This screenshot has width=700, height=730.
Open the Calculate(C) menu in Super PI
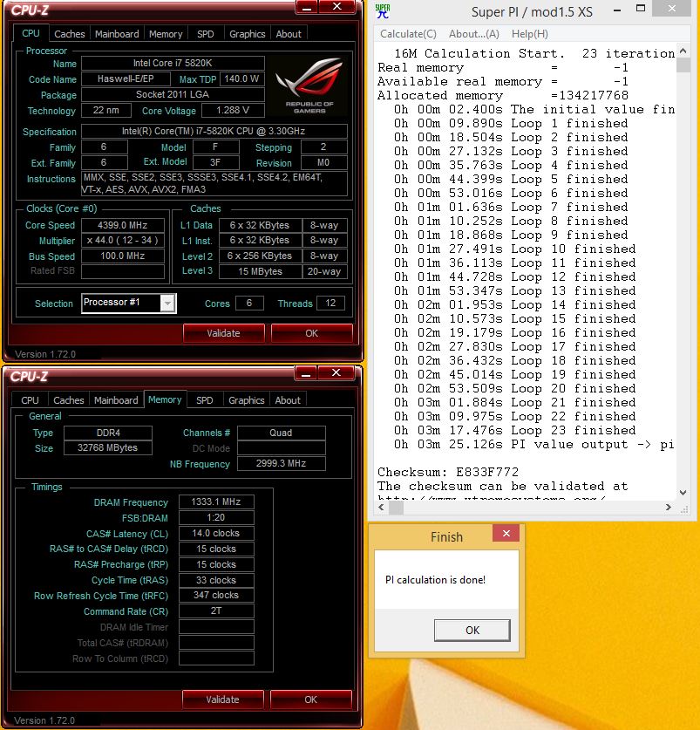coord(408,34)
